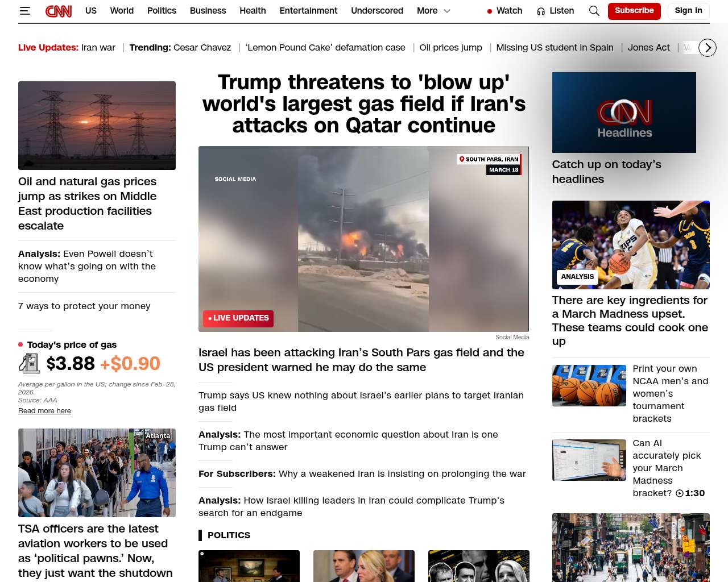Open Jones Act trending link

648,48
